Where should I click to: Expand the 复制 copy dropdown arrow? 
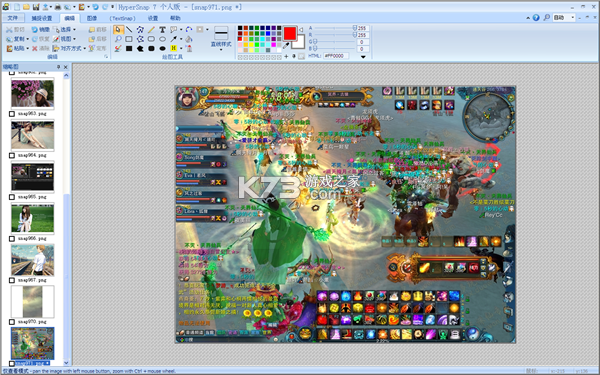pyautogui.click(x=28, y=39)
